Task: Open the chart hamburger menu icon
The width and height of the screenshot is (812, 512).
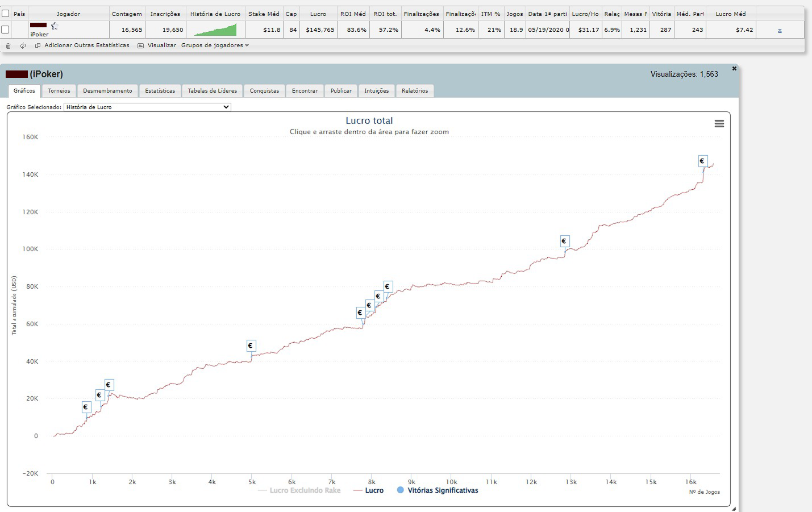Action: tap(719, 124)
